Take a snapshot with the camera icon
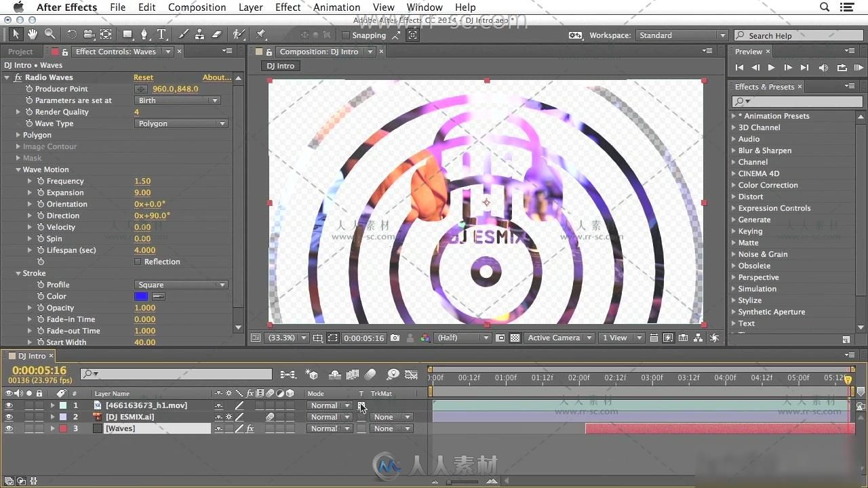 point(395,338)
